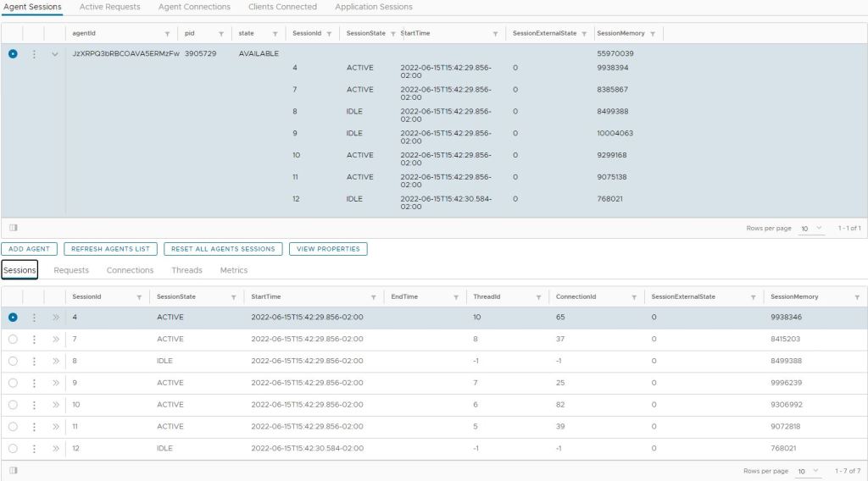Open rows per page dropdown in agents table
The height and width of the screenshot is (481, 868).
pos(811,229)
